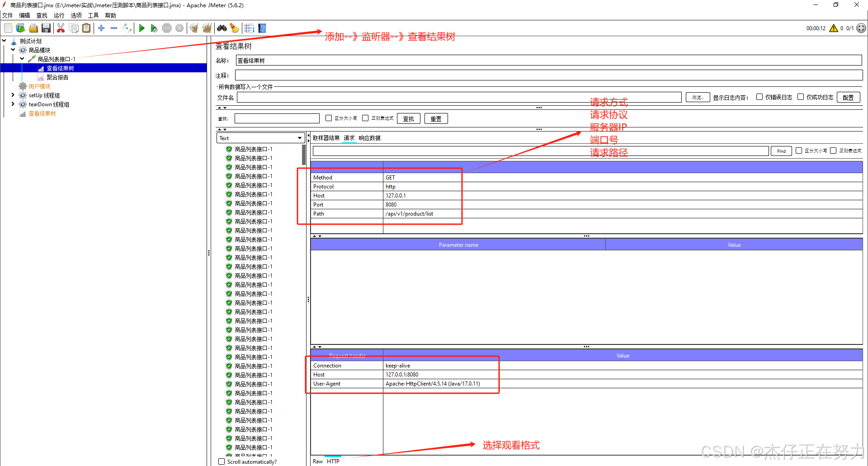Viewport: 868px width, 466px height.
Task: Switch to HTTP view tab
Action: [x=333, y=461]
